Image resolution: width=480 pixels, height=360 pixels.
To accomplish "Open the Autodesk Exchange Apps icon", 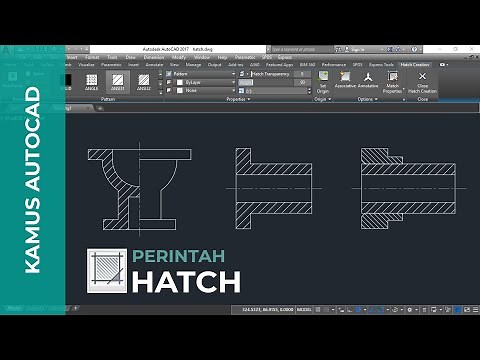I will 390,49.
